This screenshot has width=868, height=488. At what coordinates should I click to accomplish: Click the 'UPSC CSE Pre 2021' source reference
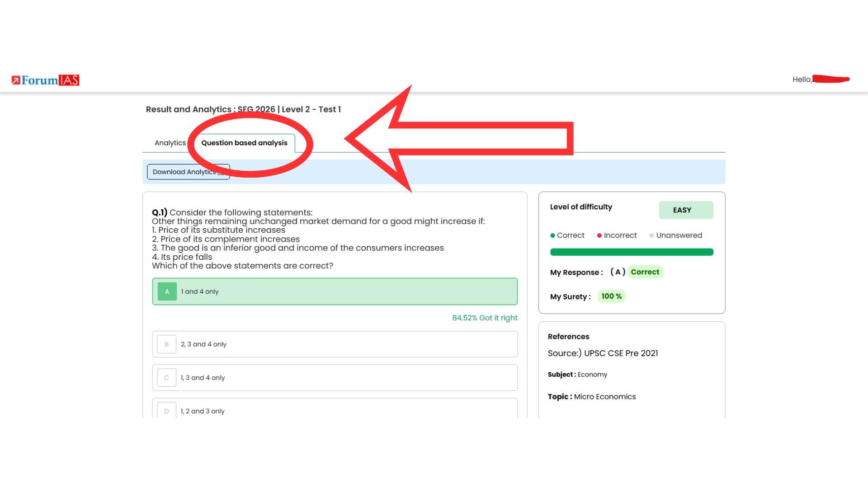point(621,353)
